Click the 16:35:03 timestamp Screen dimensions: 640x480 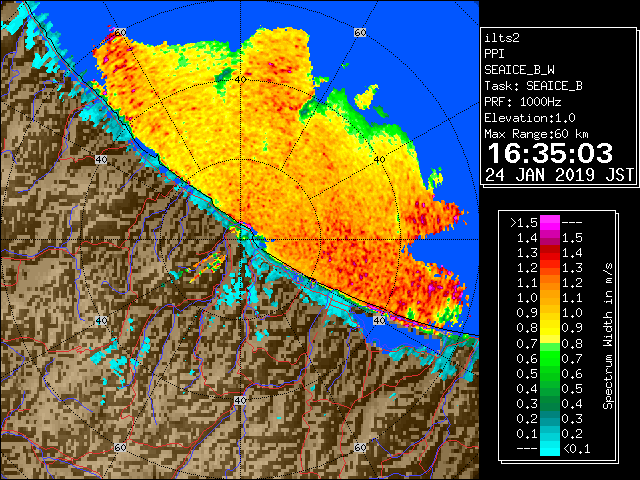click(550, 153)
